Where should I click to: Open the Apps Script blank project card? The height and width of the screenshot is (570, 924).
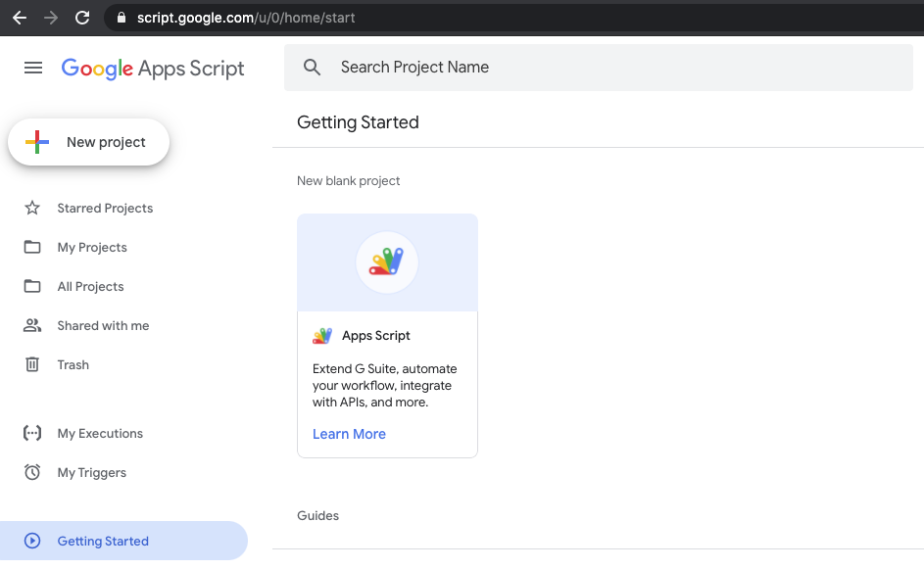(387, 336)
